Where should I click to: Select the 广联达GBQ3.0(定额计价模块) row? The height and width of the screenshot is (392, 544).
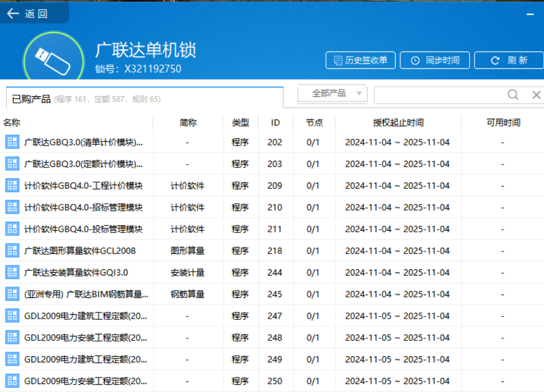[x=84, y=164]
